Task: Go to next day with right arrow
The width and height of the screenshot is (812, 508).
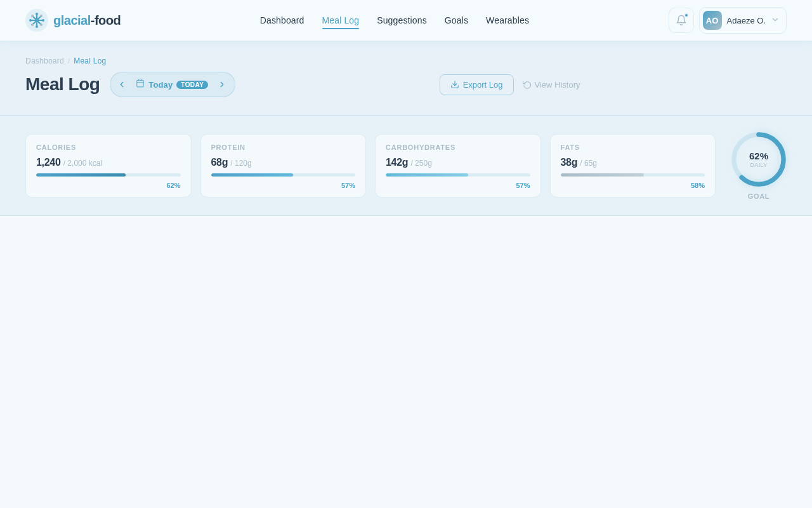Action: pyautogui.click(x=222, y=84)
